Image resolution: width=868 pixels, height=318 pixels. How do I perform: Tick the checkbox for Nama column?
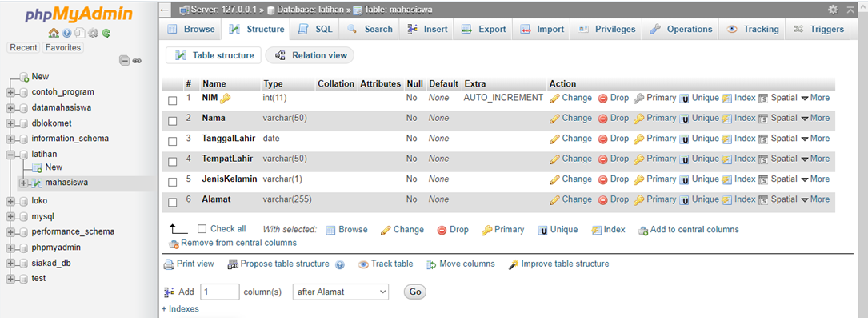coord(173,121)
